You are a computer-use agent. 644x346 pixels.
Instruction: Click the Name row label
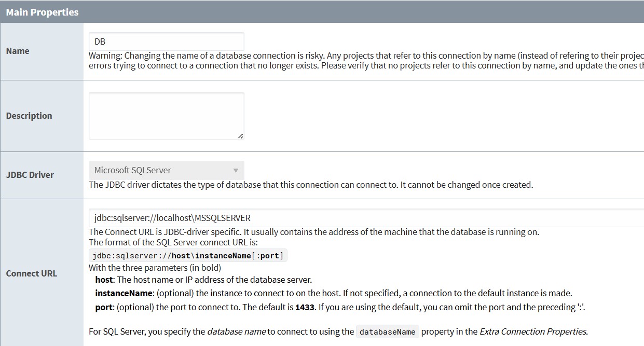[x=18, y=51]
